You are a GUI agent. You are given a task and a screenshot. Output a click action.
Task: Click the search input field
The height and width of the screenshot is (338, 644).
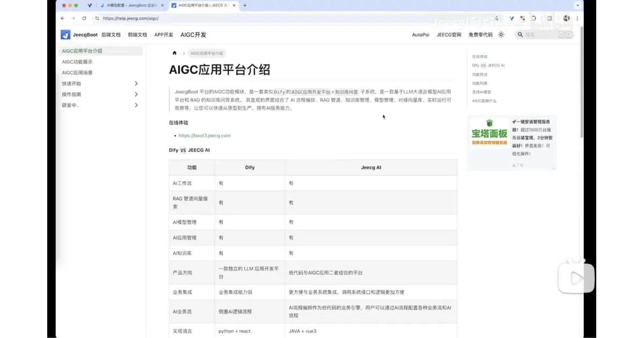544,34
